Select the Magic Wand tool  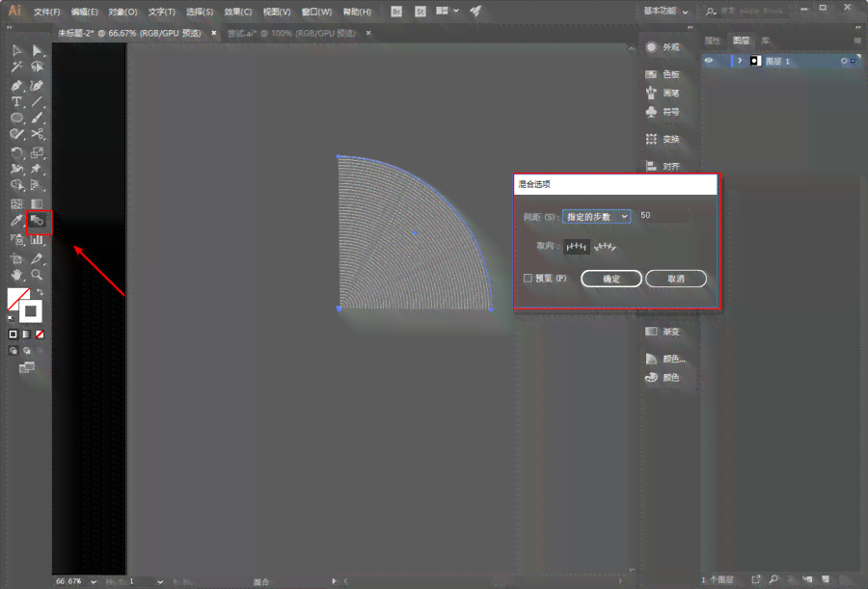click(x=16, y=67)
